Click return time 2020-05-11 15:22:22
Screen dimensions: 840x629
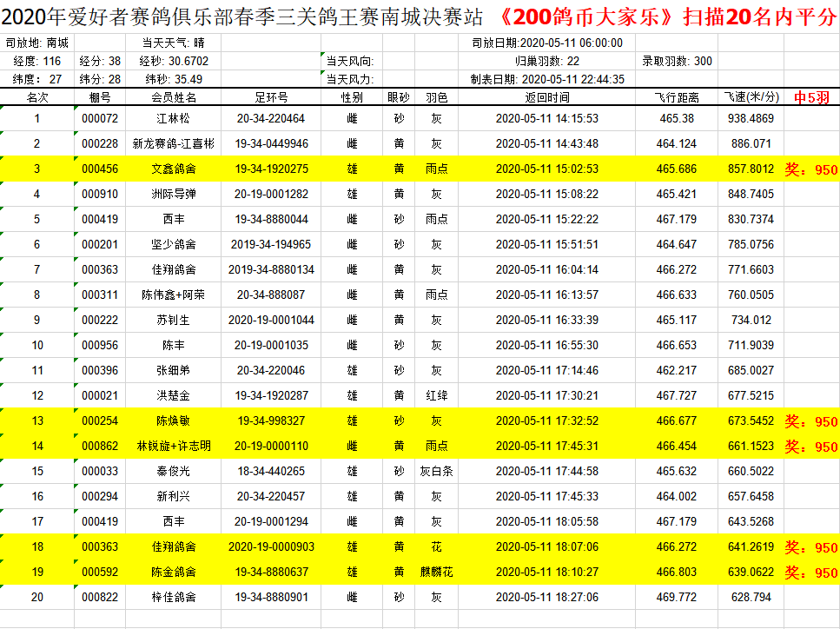point(547,219)
